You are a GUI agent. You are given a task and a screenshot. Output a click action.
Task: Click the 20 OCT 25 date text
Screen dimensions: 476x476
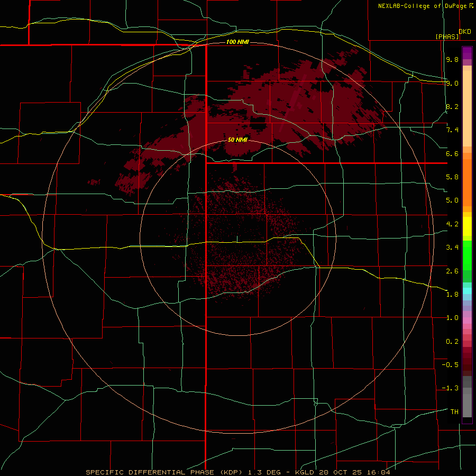[x=340, y=472]
